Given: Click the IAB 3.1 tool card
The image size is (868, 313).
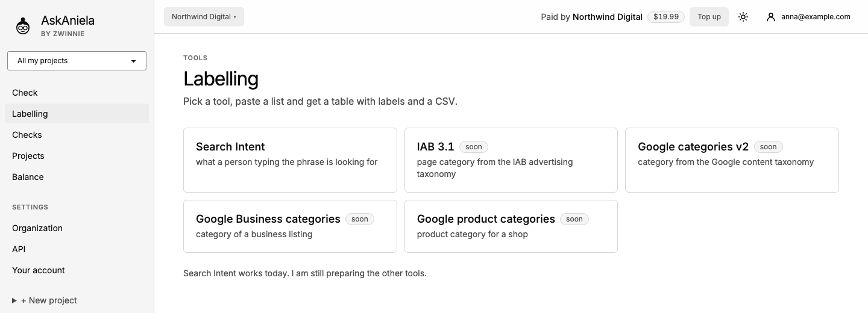Looking at the screenshot, I should [511, 160].
